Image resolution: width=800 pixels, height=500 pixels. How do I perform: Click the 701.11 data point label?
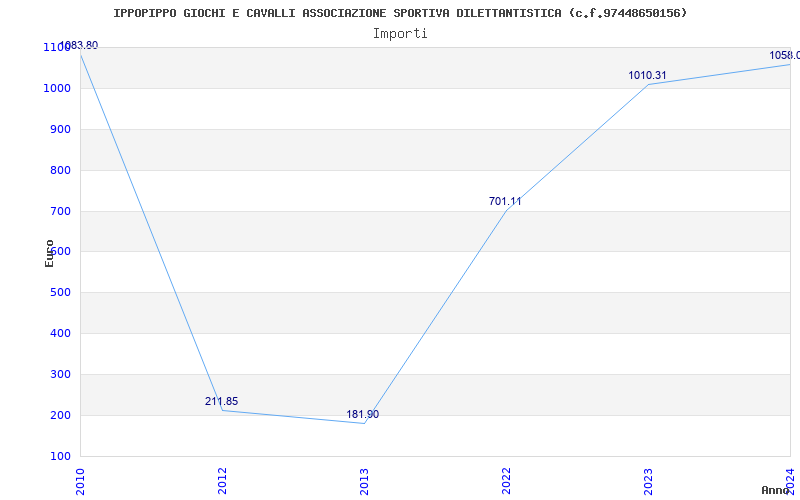[x=505, y=201]
